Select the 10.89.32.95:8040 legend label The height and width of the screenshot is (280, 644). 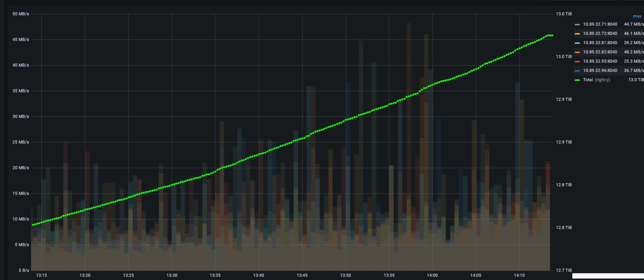point(600,61)
